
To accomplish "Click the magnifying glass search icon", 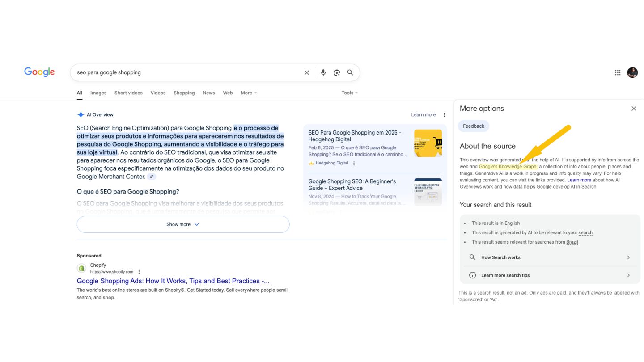I will click(x=350, y=72).
